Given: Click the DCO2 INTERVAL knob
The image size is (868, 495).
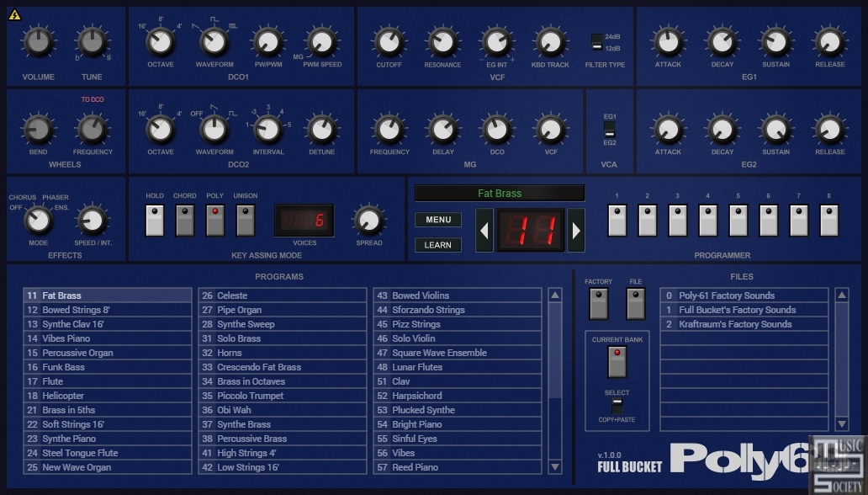Looking at the screenshot, I should pos(268,129).
